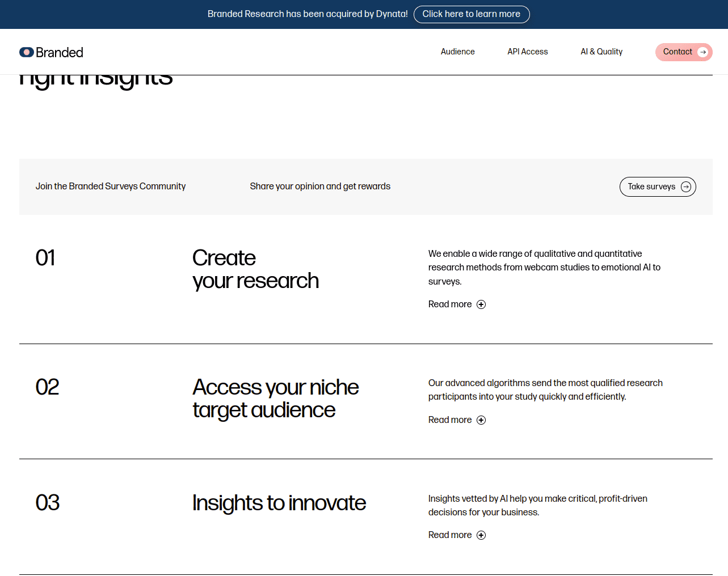Expand Read more for Access your niche audience
Image resolution: width=728 pixels, height=576 pixels.
pyautogui.click(x=457, y=420)
